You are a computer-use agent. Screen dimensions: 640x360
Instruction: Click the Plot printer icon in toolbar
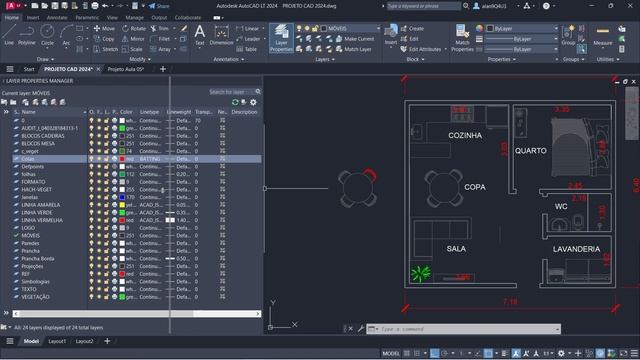click(95, 6)
